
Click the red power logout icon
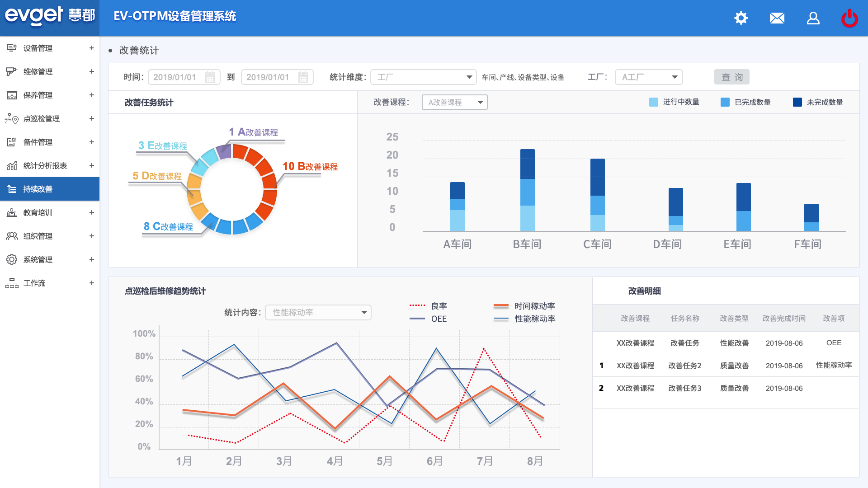click(849, 18)
